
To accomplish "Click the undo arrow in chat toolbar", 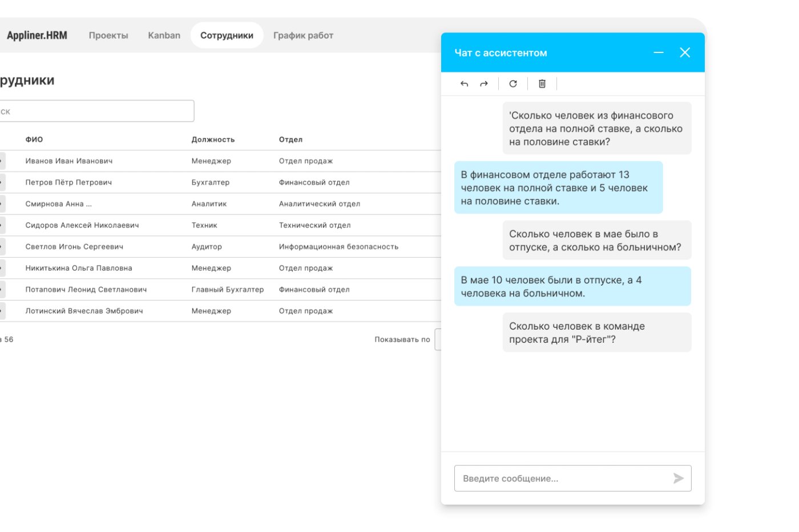I will point(464,84).
